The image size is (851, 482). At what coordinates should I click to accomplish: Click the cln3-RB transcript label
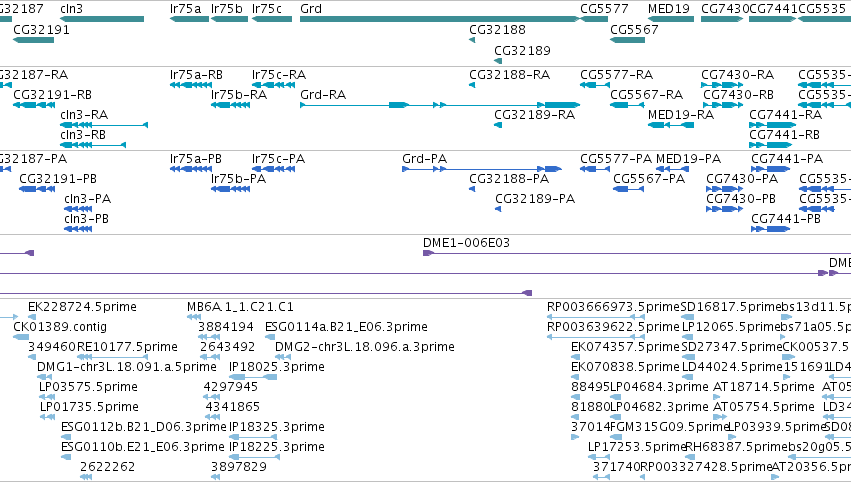(x=83, y=135)
